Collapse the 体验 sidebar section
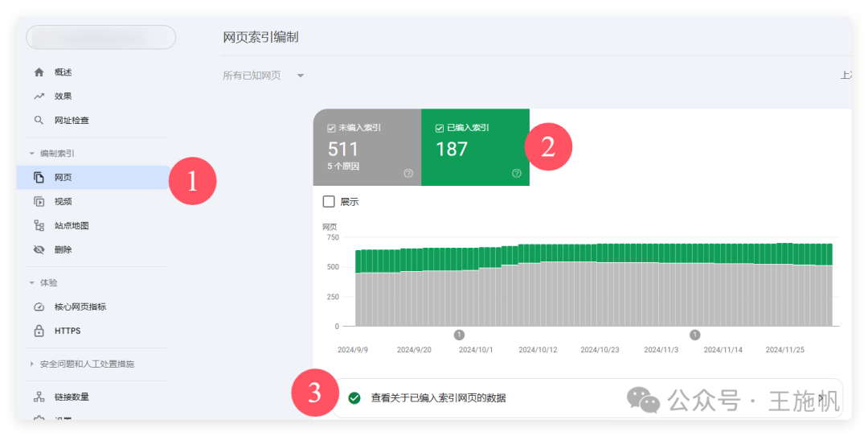The height and width of the screenshot is (436, 868). point(31,282)
